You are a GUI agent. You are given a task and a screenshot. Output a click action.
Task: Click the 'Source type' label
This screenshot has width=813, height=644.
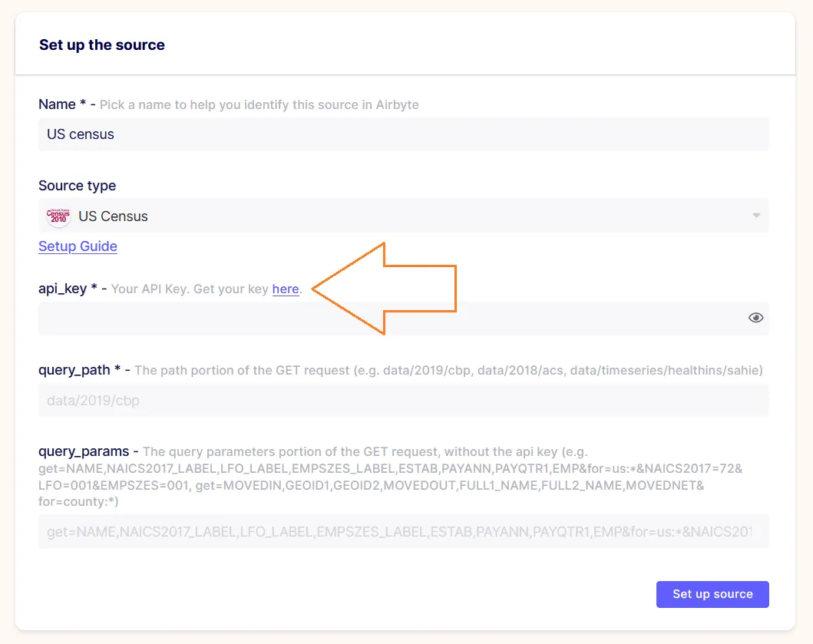point(78,186)
